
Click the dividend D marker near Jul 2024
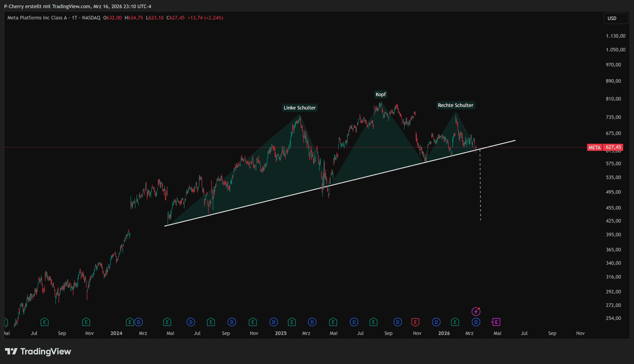(x=191, y=322)
